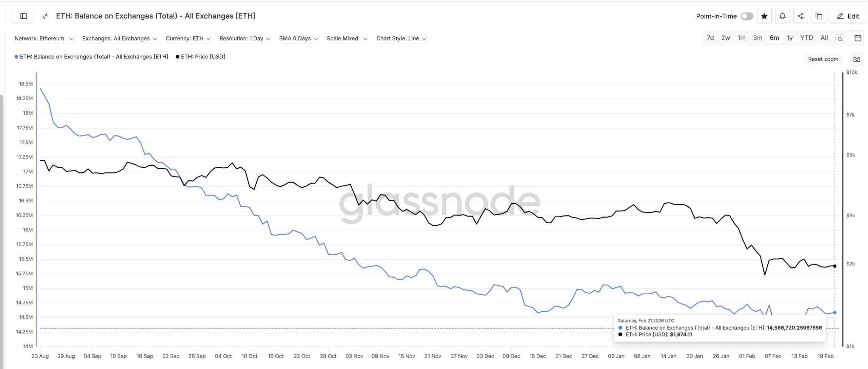Viewport: 868px width, 369px height.
Task: Open the Network: Ethereum dropdown
Action: pos(44,38)
